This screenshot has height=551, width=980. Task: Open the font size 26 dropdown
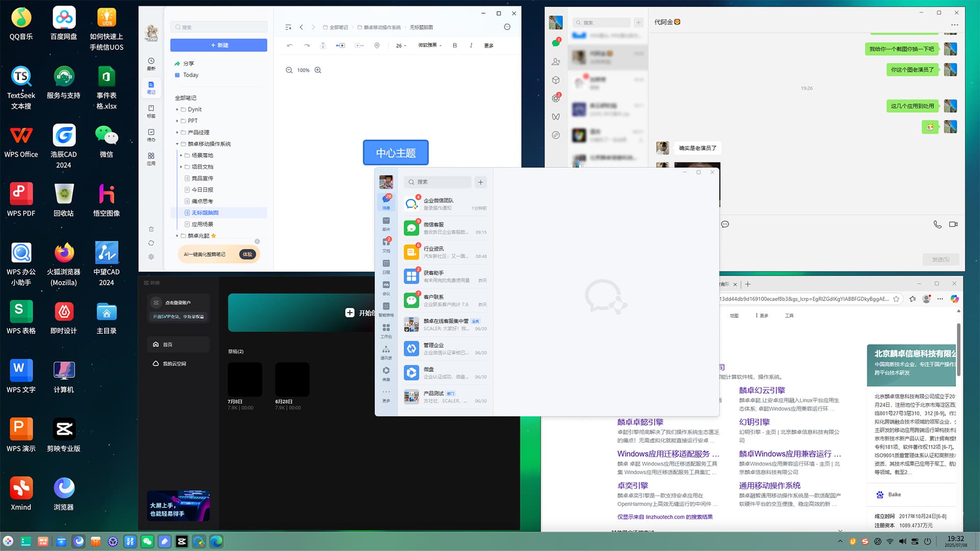click(x=401, y=45)
